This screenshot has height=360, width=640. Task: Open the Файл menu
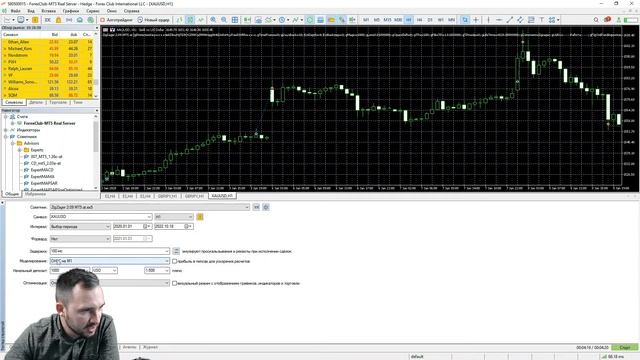(x=15, y=11)
